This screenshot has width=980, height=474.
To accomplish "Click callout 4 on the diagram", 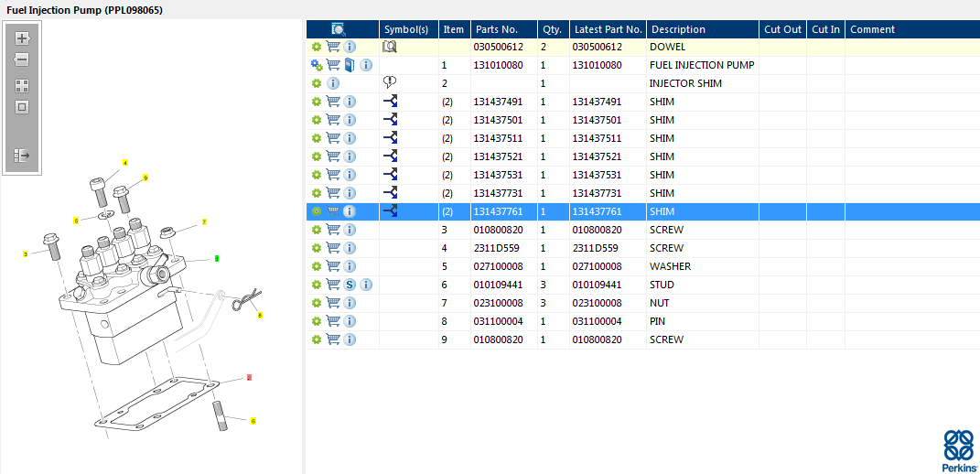I will coord(125,163).
